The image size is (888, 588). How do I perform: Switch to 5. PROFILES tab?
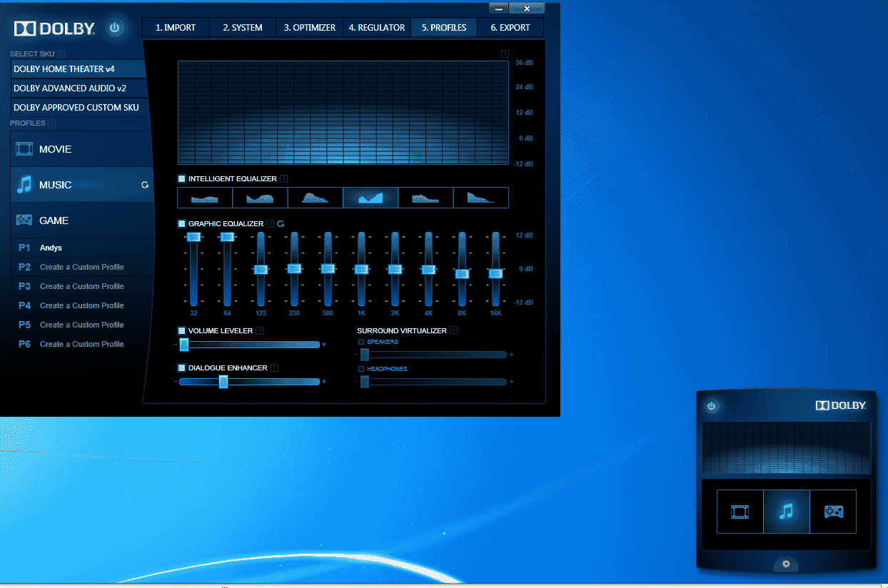pos(444,28)
